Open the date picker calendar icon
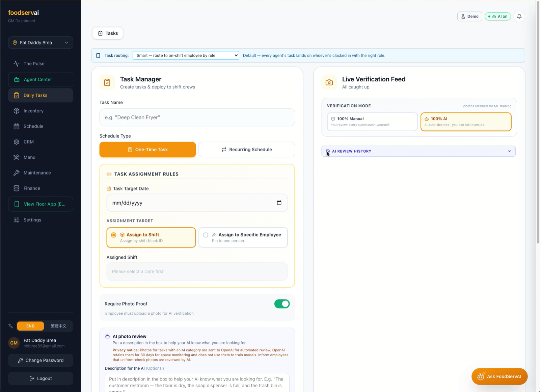Screen dimensions: 540x392 click(279, 203)
